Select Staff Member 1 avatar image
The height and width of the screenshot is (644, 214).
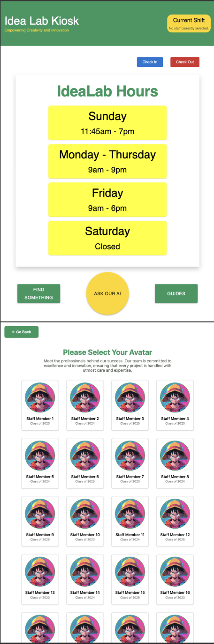pos(40,398)
